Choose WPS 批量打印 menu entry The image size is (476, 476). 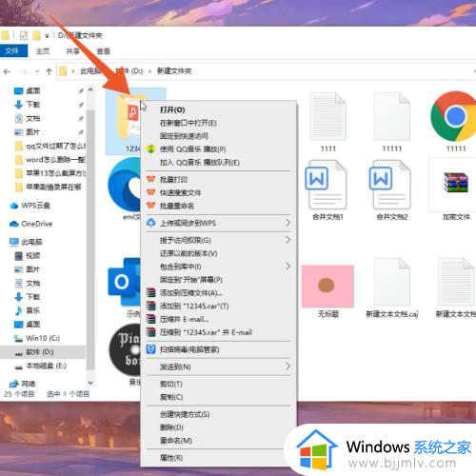(218, 180)
